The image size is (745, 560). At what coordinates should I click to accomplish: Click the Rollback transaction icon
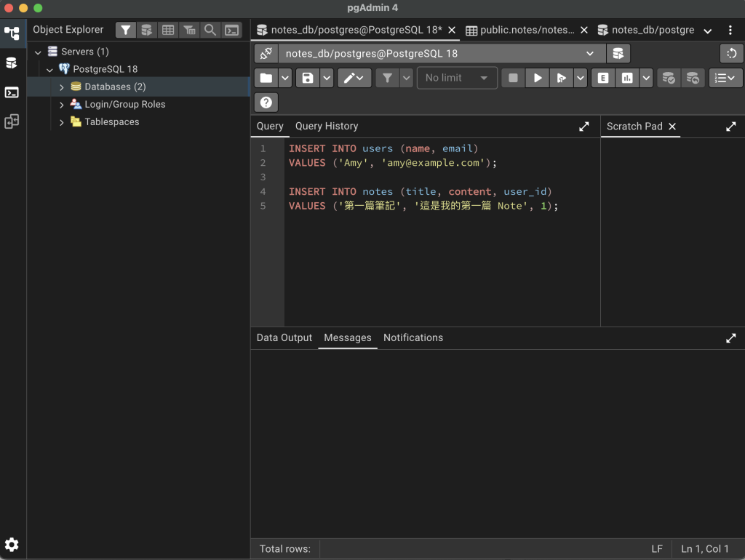[x=693, y=78]
